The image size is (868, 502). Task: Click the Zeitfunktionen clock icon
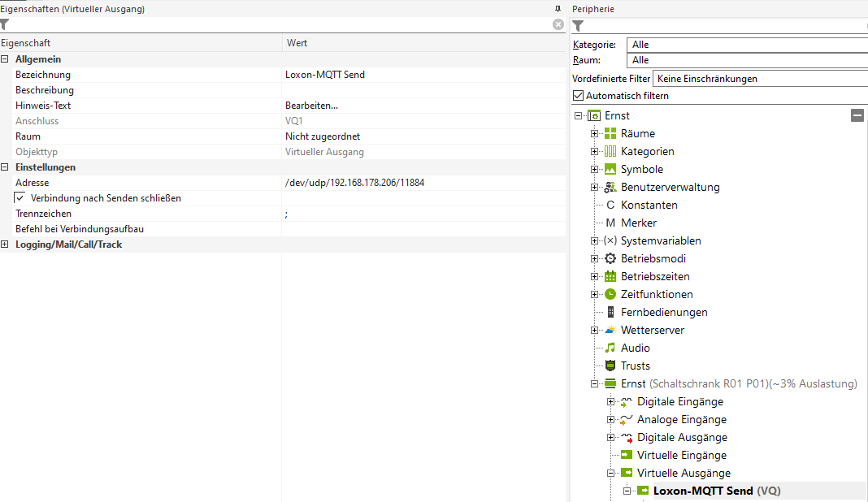pos(610,295)
